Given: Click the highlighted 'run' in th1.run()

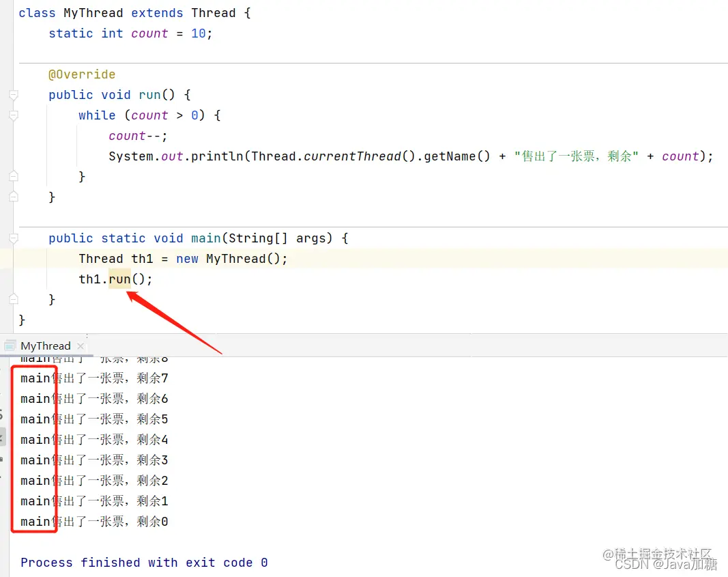Looking at the screenshot, I should (120, 279).
